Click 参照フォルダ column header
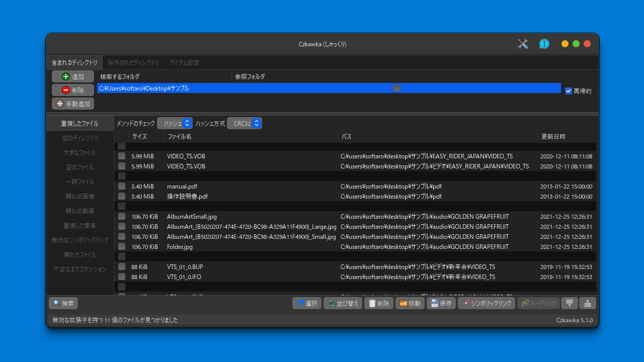This screenshot has width=644, height=362. click(x=396, y=76)
